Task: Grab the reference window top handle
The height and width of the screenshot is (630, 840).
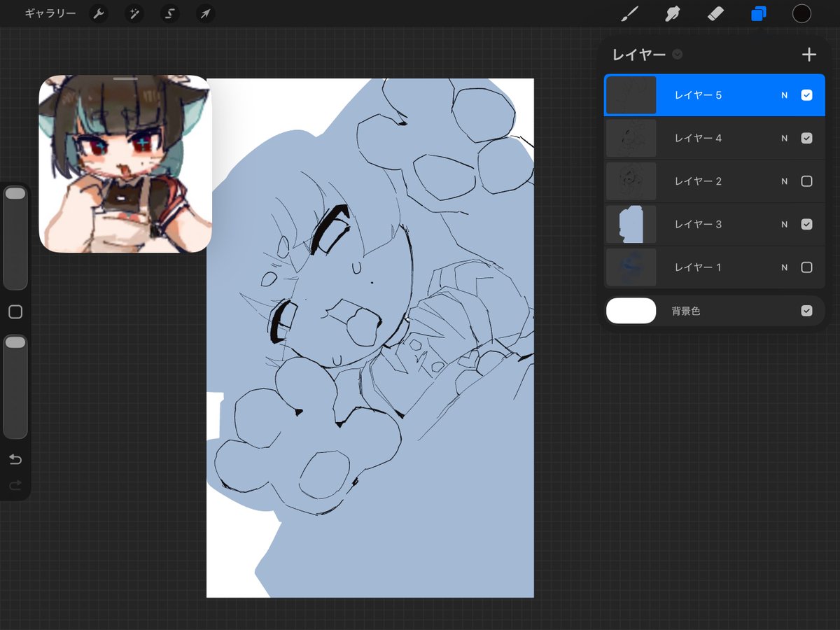Action: 125,79
